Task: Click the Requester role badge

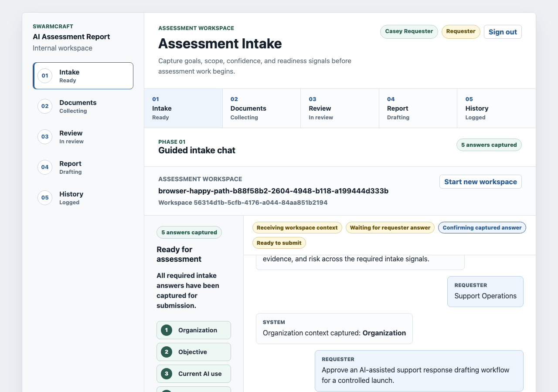Action: [x=461, y=31]
